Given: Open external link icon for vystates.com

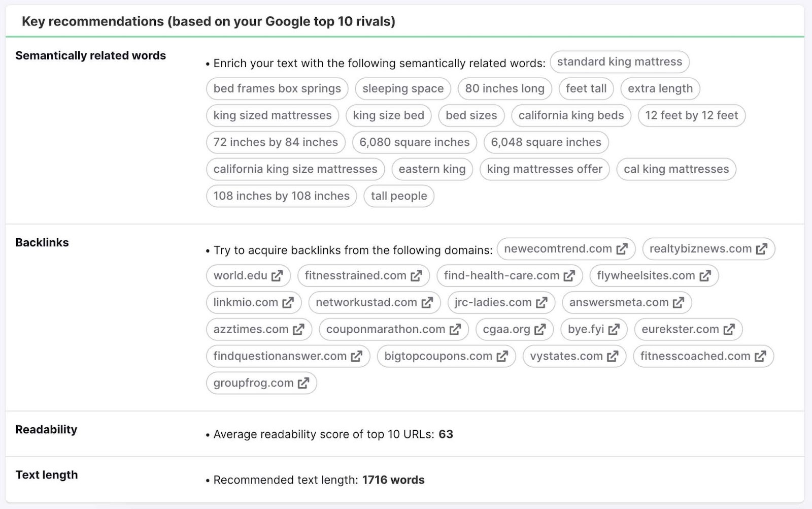Looking at the screenshot, I should [x=613, y=356].
